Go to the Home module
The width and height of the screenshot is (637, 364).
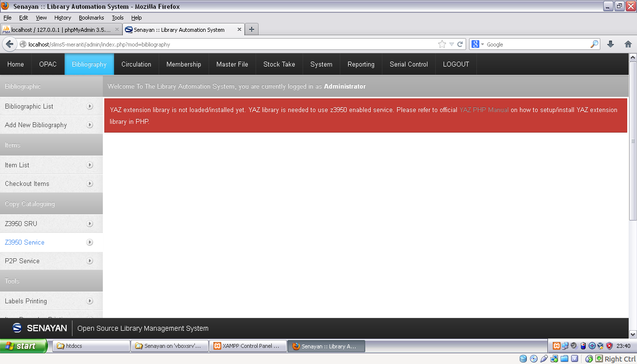point(16,64)
